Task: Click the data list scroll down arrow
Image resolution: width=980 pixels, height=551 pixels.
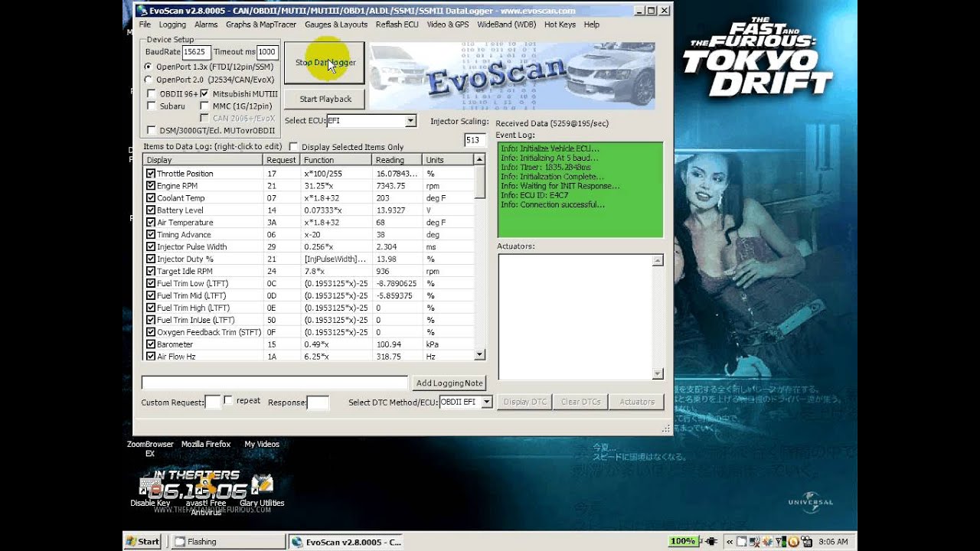Action: click(x=479, y=355)
